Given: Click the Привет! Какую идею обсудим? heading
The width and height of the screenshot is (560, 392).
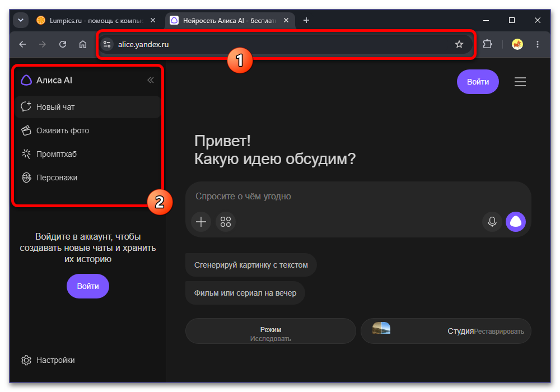Looking at the screenshot, I should click(275, 150).
